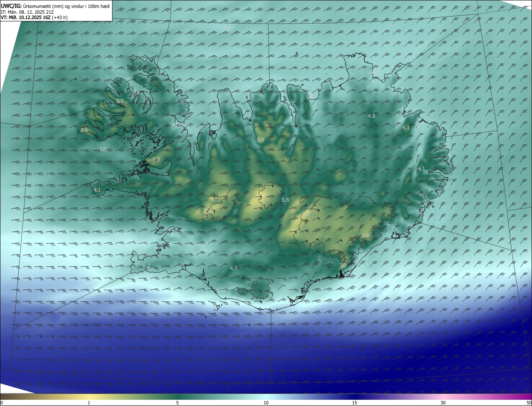Click the '(+43 h)' forecast offset text
Viewport: 532px width, 406px height.
(60, 17)
